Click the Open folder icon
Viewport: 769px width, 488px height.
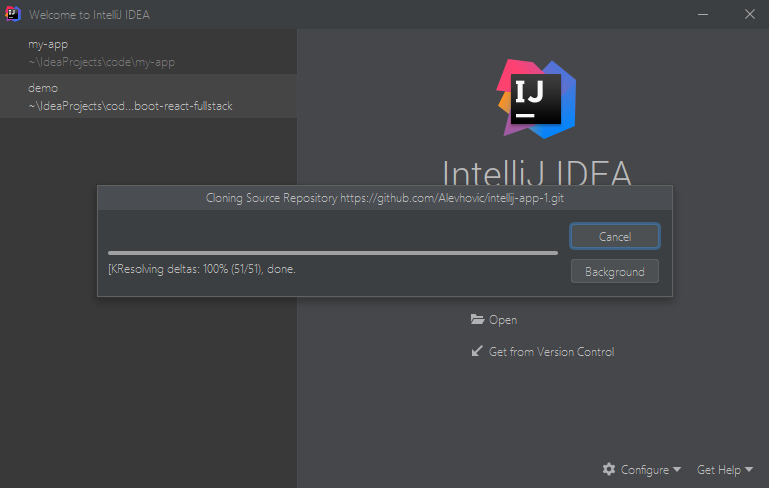(x=477, y=319)
